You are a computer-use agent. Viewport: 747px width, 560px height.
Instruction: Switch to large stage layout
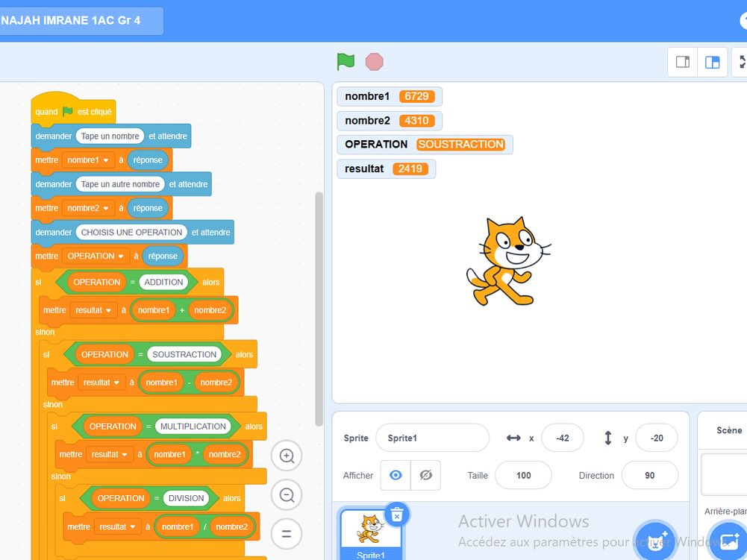pyautogui.click(x=713, y=62)
